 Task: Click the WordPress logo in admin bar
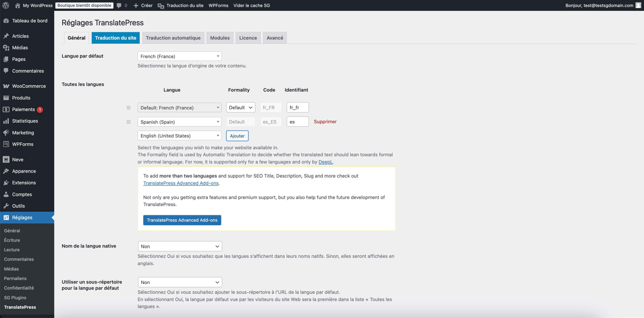tap(6, 5)
